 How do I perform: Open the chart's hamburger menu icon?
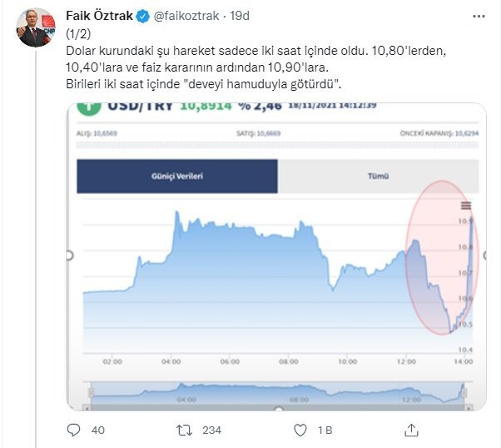(x=466, y=205)
